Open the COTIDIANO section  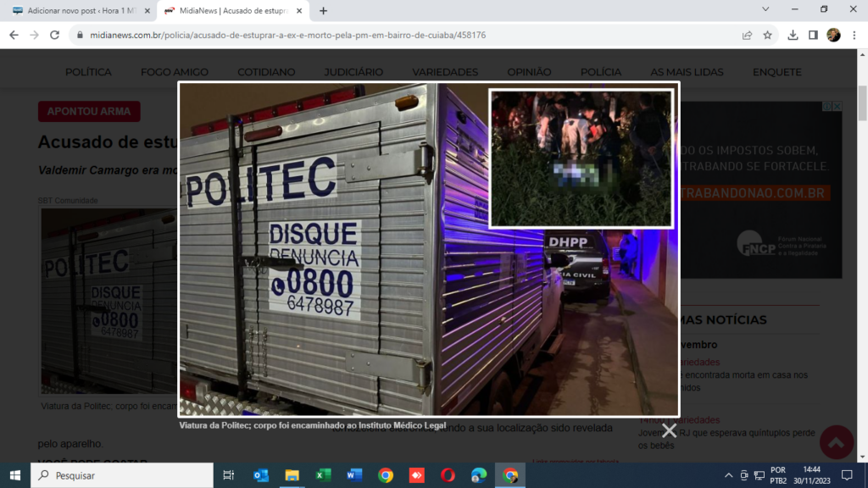pyautogui.click(x=266, y=72)
